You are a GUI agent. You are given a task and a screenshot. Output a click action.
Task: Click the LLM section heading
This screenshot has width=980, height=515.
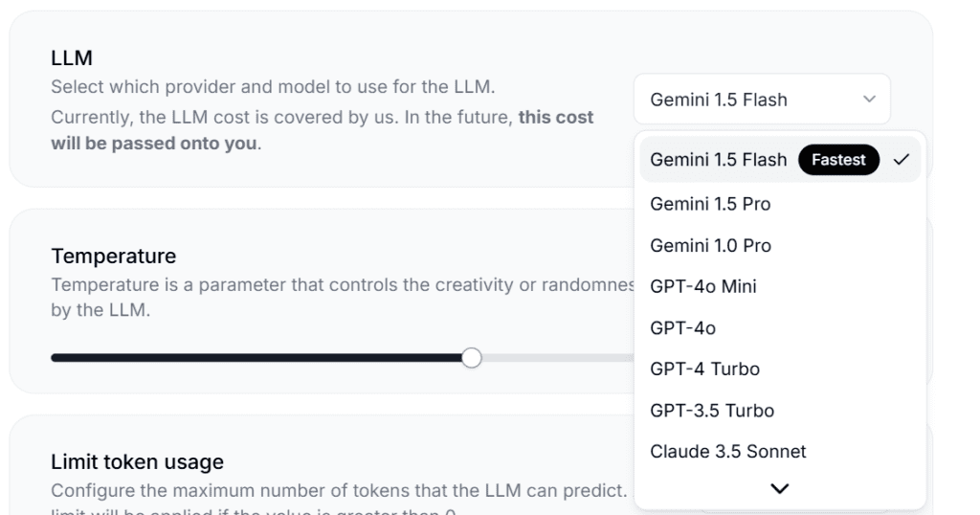coord(72,58)
